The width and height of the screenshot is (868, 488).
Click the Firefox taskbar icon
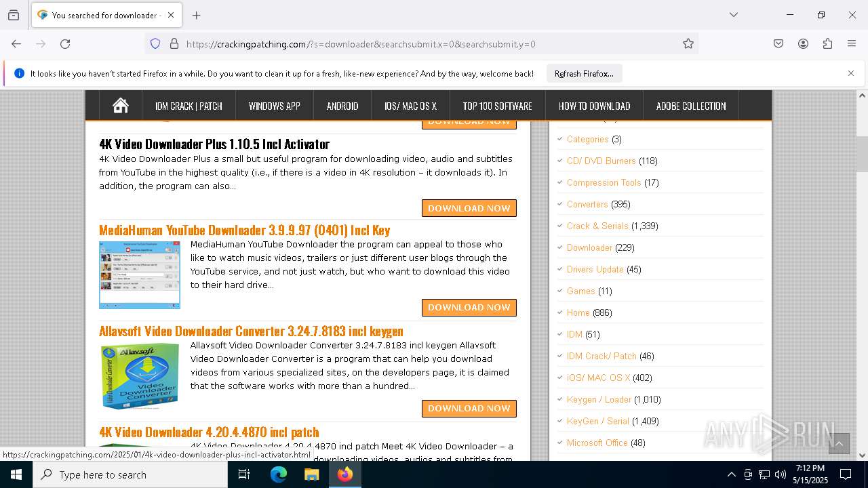pyautogui.click(x=345, y=474)
